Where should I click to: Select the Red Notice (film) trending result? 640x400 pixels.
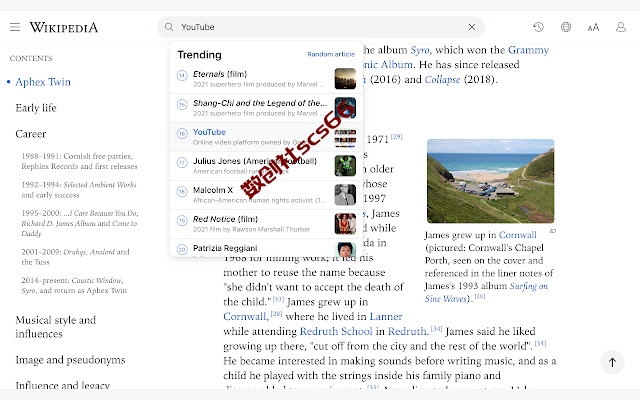[x=266, y=224]
